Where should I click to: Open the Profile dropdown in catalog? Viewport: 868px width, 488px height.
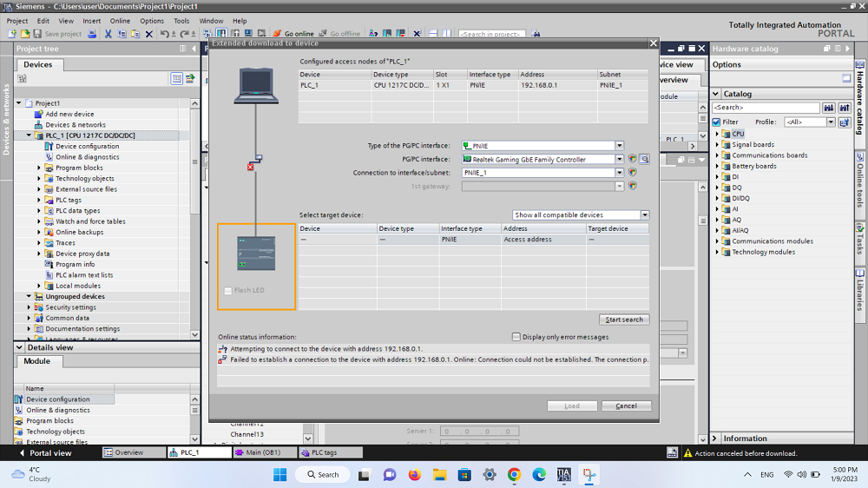(x=831, y=122)
